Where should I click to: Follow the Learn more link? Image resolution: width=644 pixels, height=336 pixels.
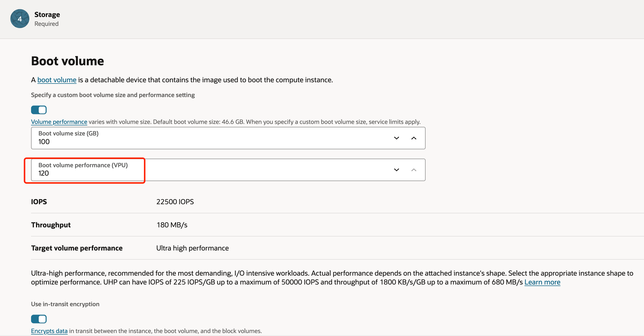click(542, 282)
